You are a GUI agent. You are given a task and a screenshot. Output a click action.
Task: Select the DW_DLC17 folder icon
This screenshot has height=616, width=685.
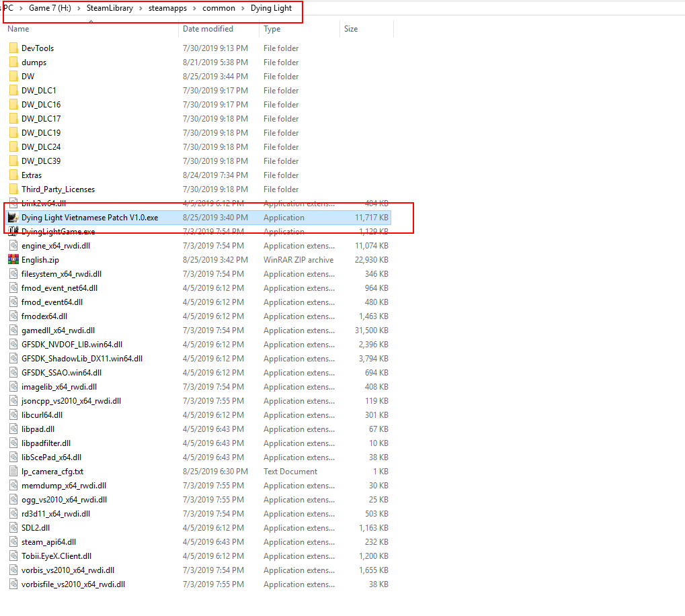click(x=13, y=119)
